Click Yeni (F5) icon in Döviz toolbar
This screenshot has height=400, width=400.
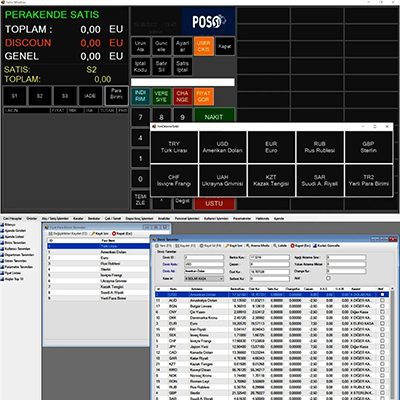click(157, 246)
